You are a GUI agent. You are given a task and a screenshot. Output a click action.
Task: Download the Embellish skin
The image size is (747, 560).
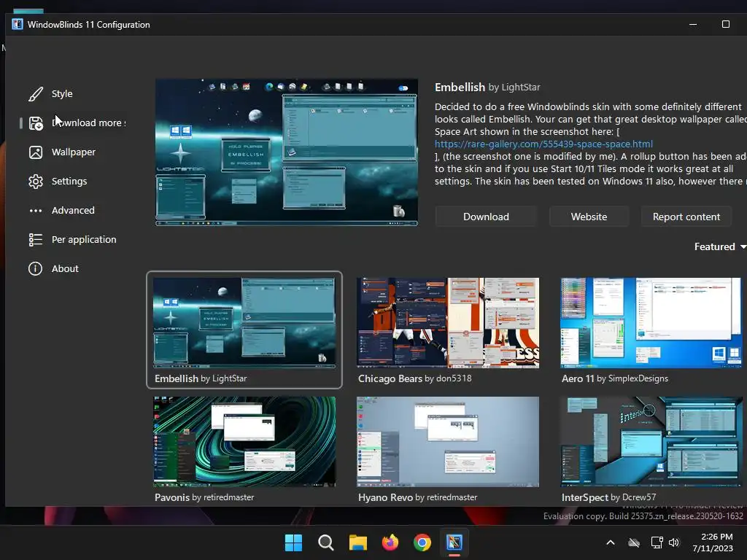(486, 217)
